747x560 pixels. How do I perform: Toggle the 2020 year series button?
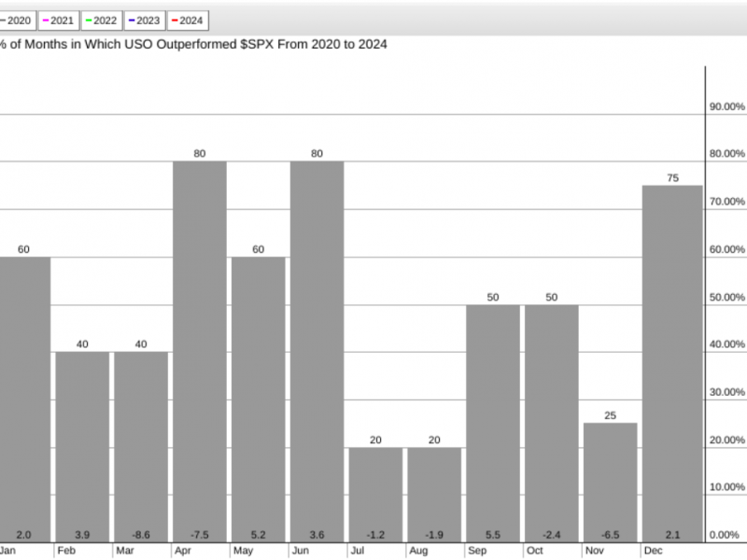point(17,21)
